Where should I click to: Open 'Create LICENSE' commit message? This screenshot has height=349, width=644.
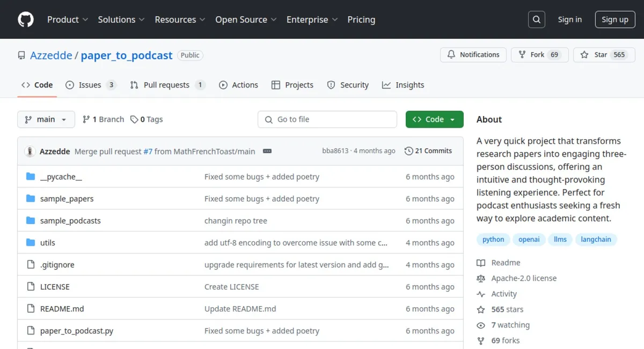tap(232, 287)
